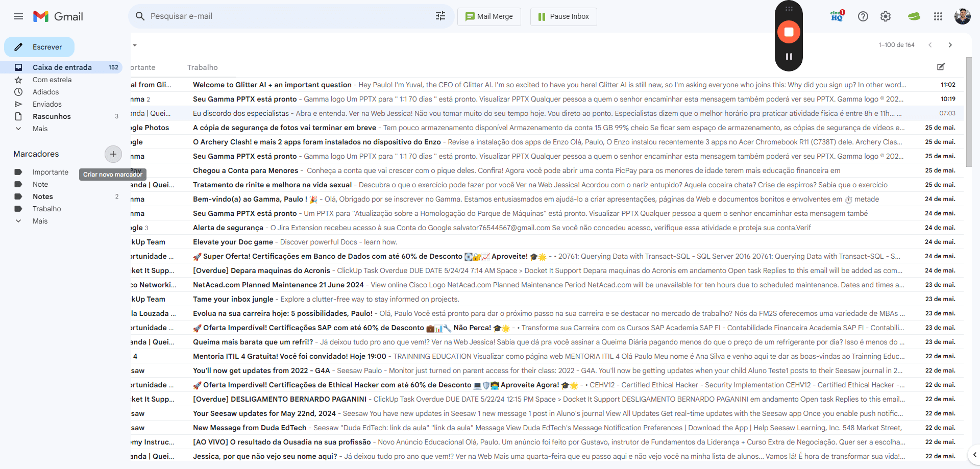Open email Depara maquinas do Acronis
Screen dimensions: 980x469
point(547,270)
